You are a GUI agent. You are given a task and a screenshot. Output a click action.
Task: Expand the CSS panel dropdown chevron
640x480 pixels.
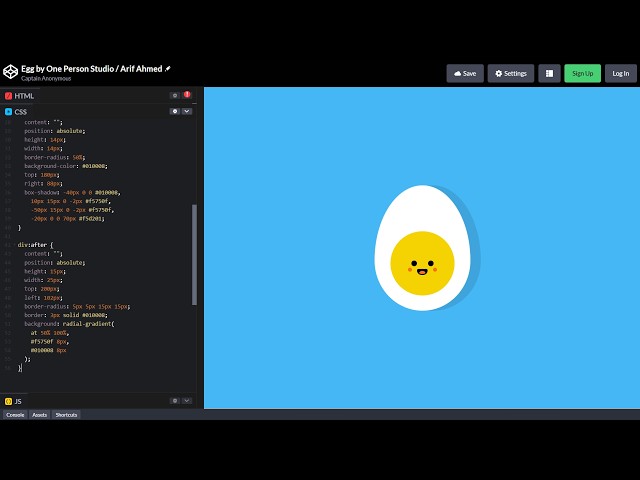[x=187, y=111]
